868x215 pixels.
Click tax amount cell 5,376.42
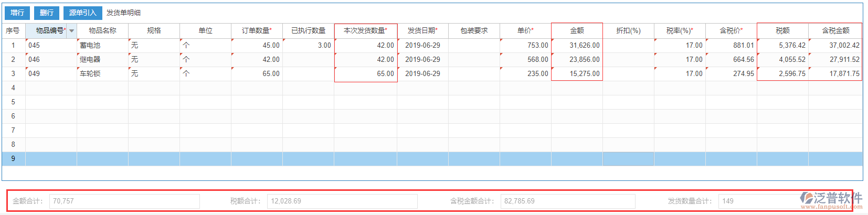click(782, 46)
